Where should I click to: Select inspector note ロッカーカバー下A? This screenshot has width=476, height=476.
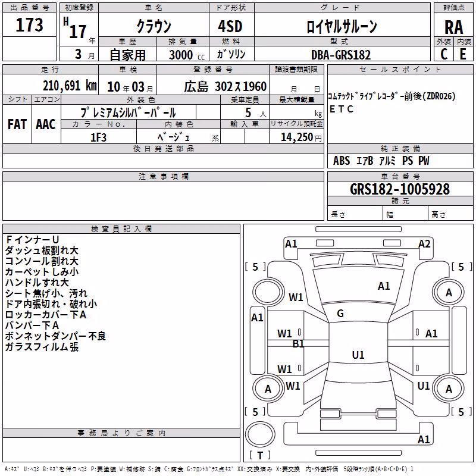(x=46, y=315)
